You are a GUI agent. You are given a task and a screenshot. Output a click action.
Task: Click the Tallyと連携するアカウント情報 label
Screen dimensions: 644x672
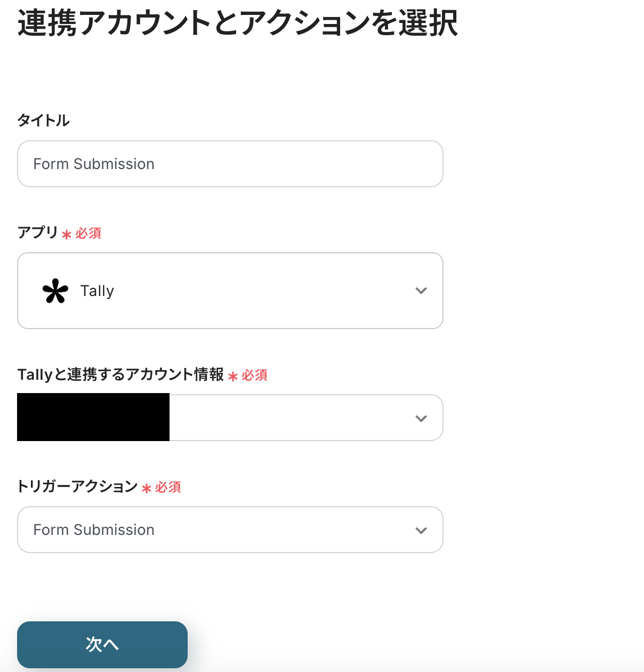coord(120,374)
